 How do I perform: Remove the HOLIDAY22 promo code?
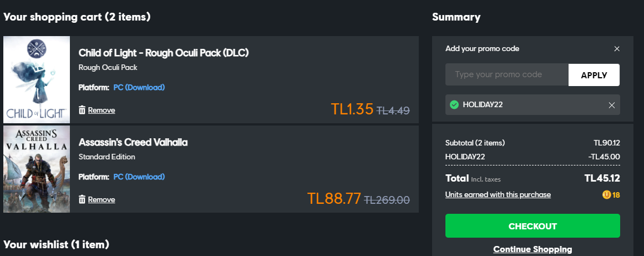point(612,105)
